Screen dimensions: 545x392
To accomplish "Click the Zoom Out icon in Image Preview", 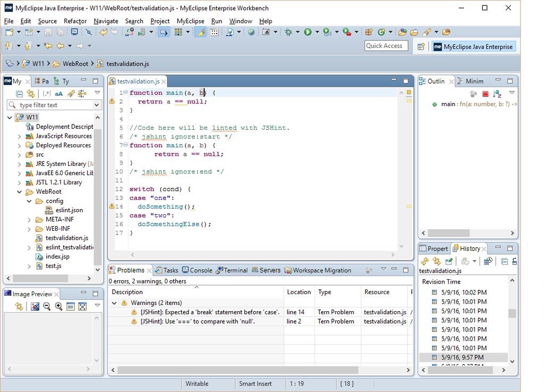I will point(47,306).
